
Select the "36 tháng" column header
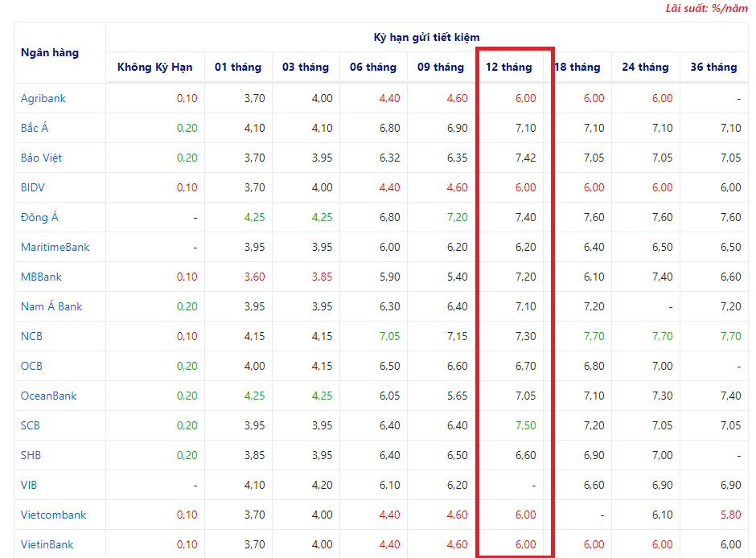click(713, 67)
